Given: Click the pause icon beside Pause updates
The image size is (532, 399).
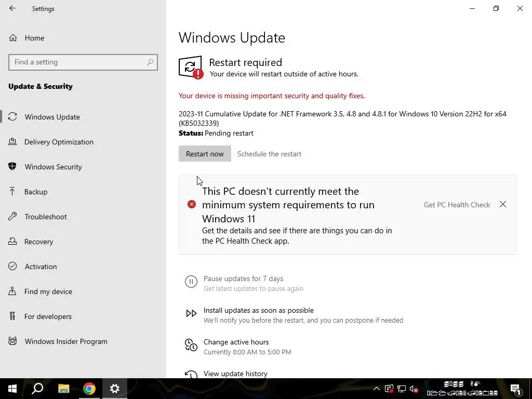Looking at the screenshot, I should click(191, 282).
